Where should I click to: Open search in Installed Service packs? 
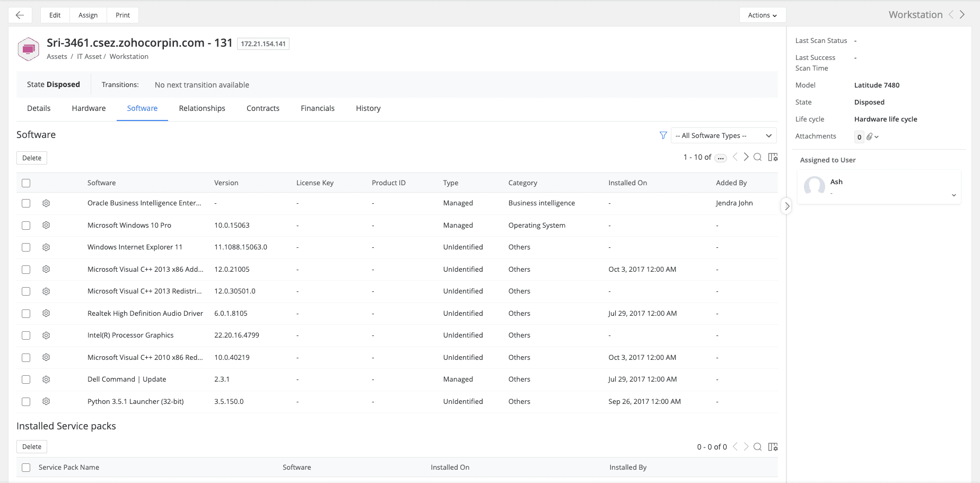[758, 447]
